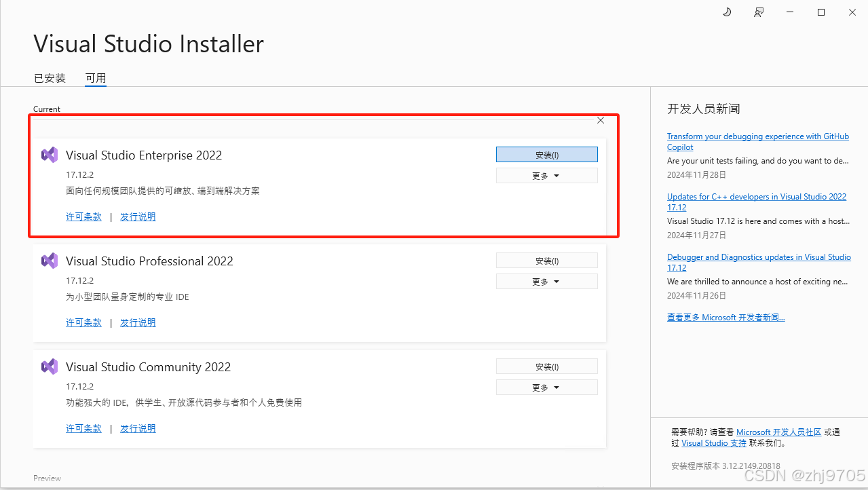Click the Visual Studio Enterprise 2022 title
The width and height of the screenshot is (868, 490).
coord(144,155)
